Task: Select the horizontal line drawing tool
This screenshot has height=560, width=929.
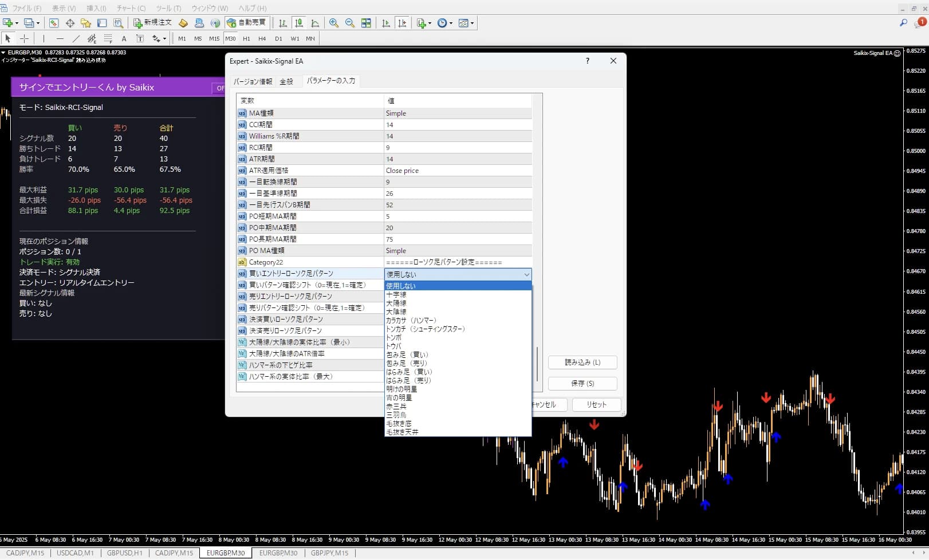Action: coord(60,38)
